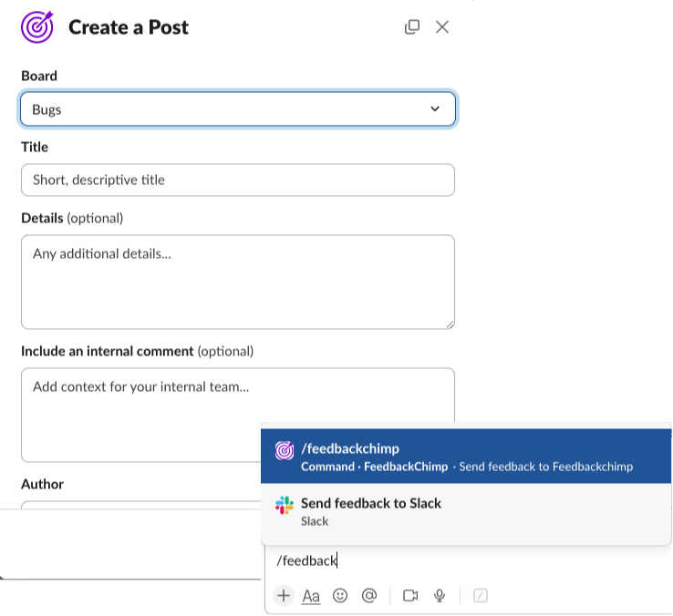Close the Create a Post dialog
673x616 pixels.
click(x=442, y=26)
